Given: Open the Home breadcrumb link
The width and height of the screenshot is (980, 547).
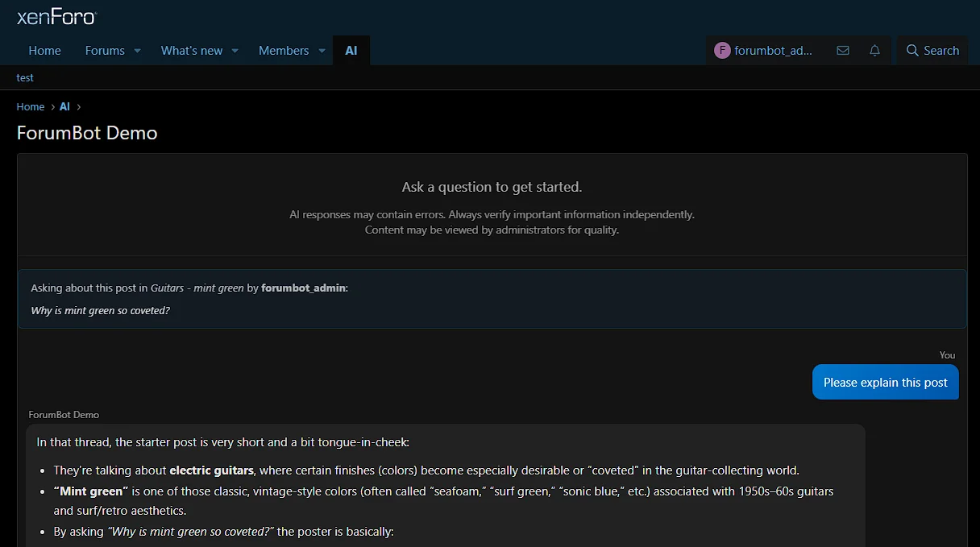Looking at the screenshot, I should [30, 106].
